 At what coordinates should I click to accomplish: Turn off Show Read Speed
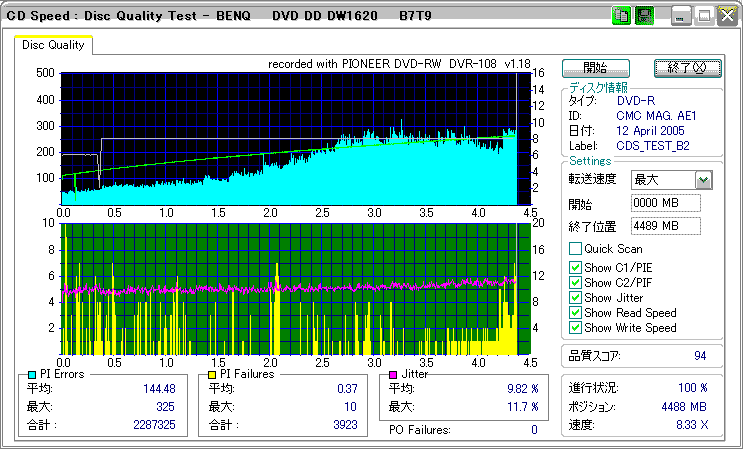click(x=575, y=313)
